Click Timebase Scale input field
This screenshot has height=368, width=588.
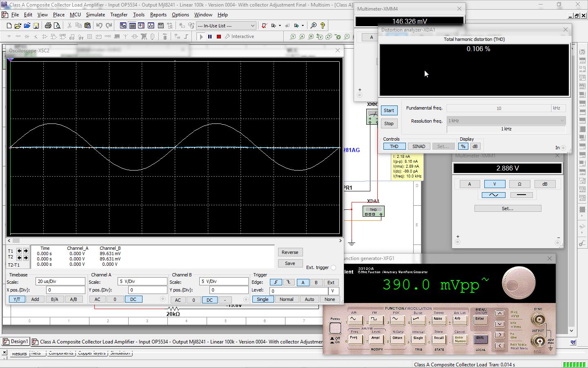click(x=60, y=281)
